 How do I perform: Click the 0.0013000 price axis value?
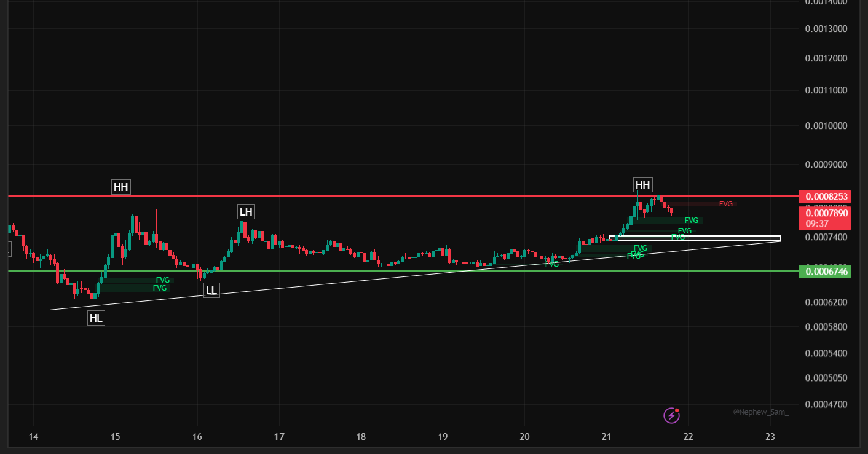[x=826, y=29]
